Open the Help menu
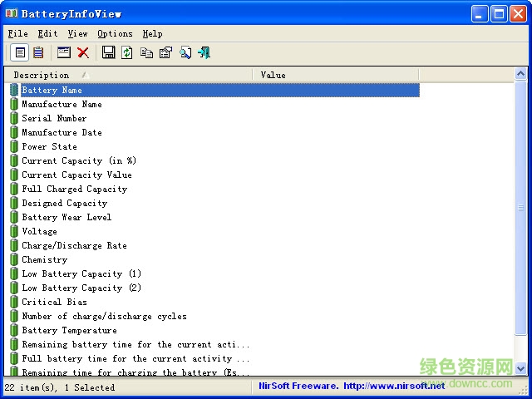Image resolution: width=532 pixels, height=399 pixels. (x=152, y=33)
